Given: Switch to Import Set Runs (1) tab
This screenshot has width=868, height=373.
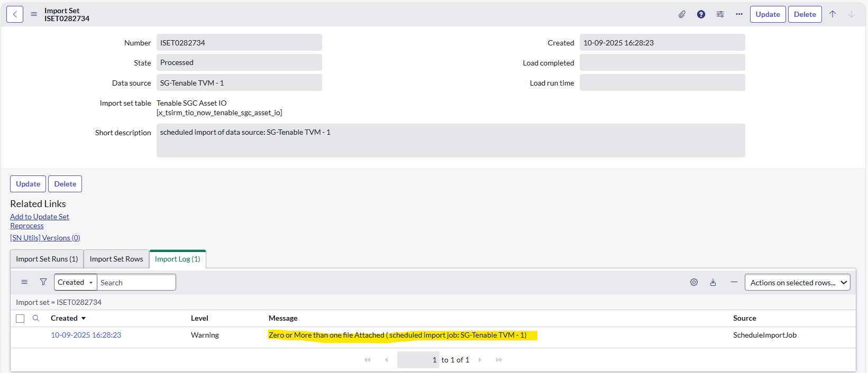Looking at the screenshot, I should [x=47, y=259].
